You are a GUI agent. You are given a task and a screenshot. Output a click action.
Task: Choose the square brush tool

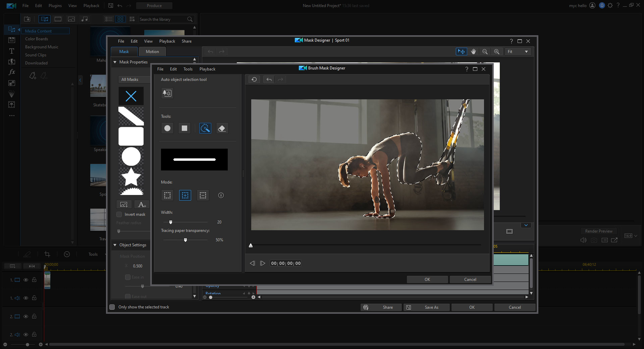click(x=184, y=128)
